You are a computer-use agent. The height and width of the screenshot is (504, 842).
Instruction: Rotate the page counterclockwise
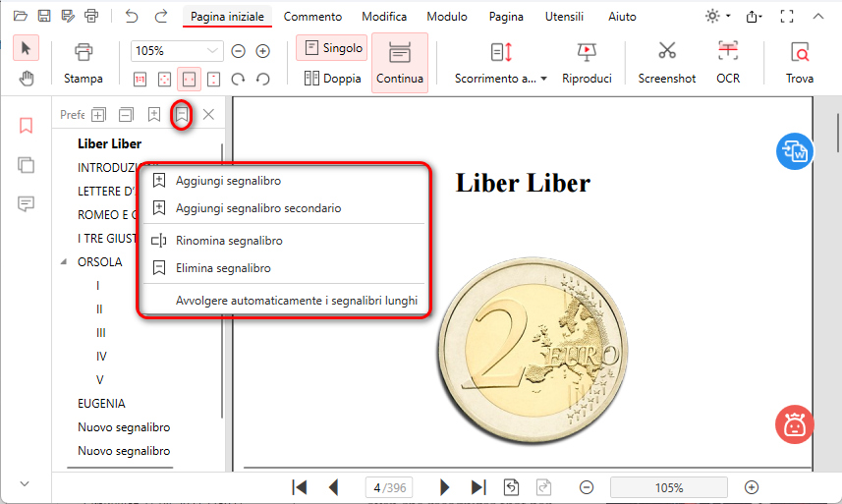point(262,80)
